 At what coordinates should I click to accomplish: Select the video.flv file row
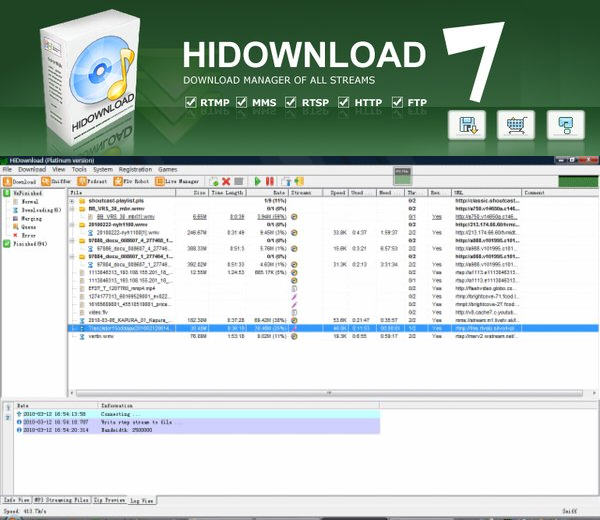333,312
